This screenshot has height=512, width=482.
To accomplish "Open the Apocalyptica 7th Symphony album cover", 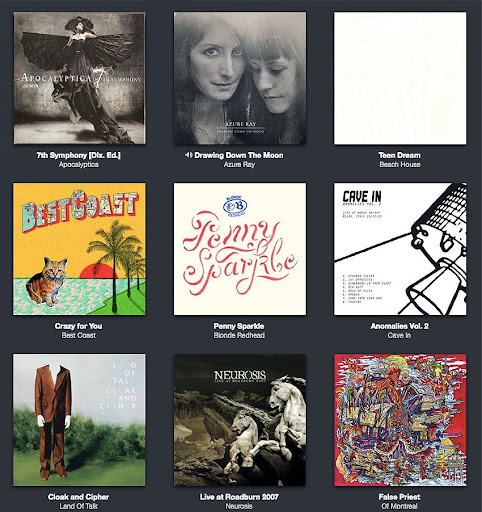I will tap(79, 78).
